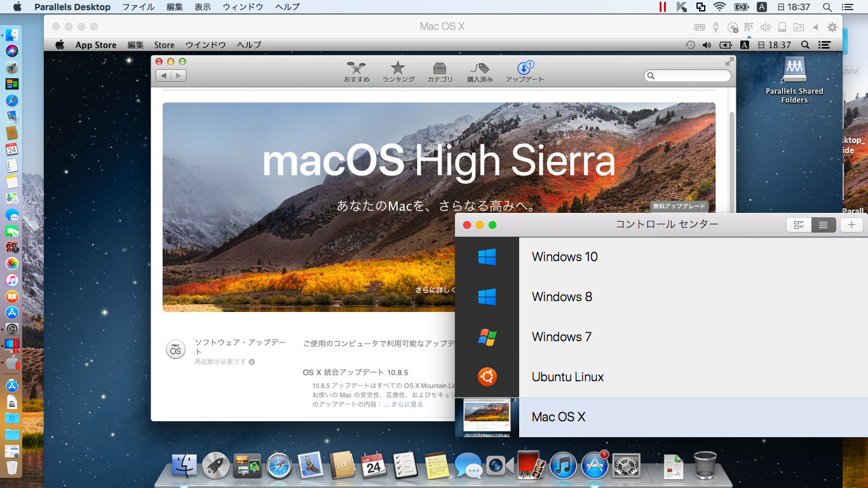Screen dimensions: 868x488
Task: Open the ランキング star icon tab
Action: coord(398,72)
